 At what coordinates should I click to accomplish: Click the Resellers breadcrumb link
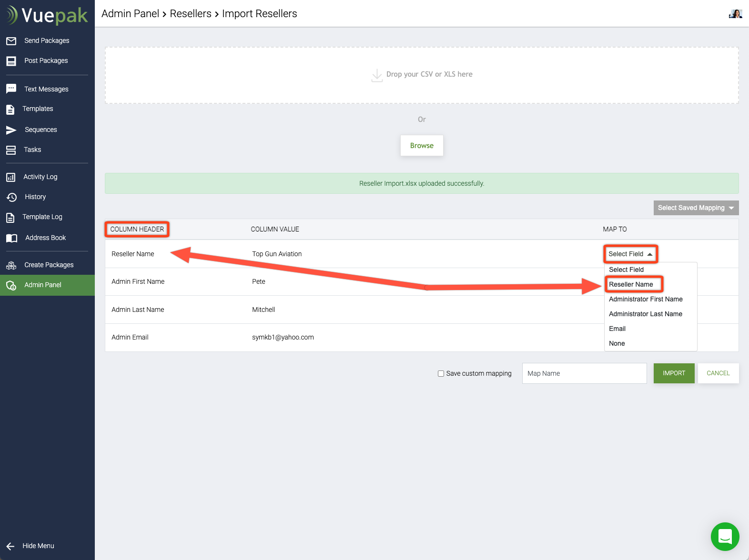(x=191, y=14)
